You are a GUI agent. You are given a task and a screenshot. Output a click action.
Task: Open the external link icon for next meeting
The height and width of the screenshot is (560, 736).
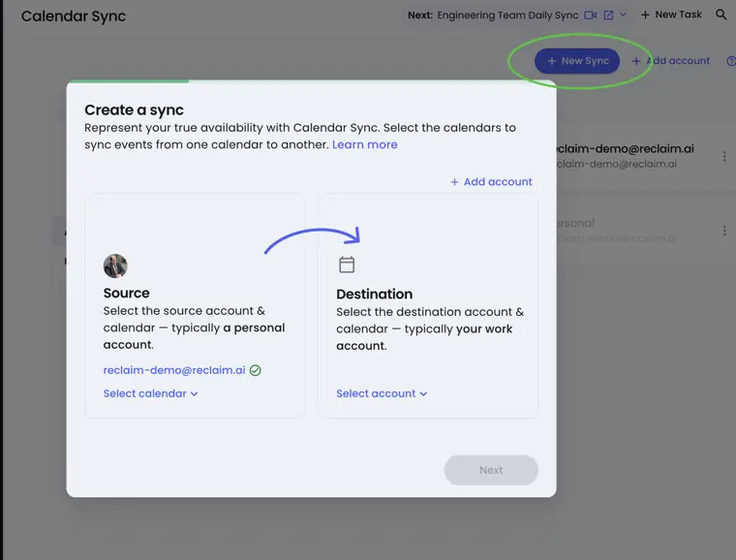608,16
